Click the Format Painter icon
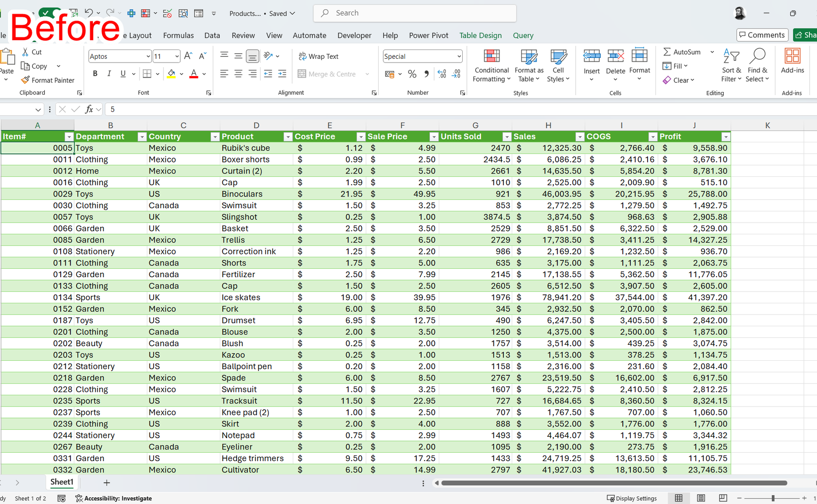The width and height of the screenshot is (817, 504). [25, 80]
